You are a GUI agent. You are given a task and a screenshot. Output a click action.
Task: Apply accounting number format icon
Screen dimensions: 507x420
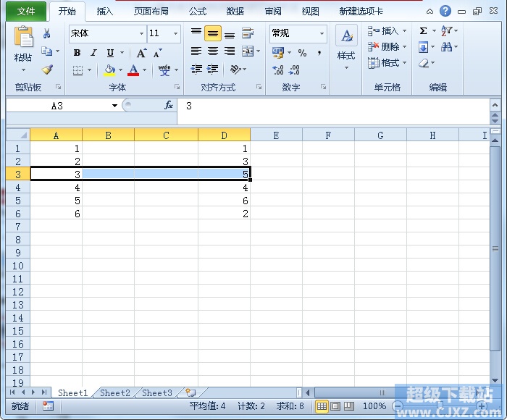coord(278,53)
